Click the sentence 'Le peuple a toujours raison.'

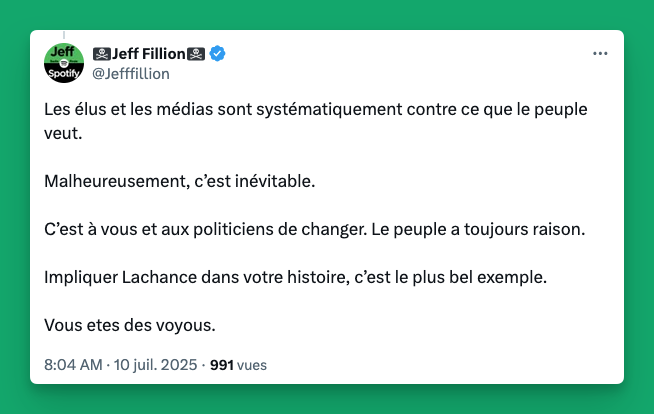(x=478, y=229)
